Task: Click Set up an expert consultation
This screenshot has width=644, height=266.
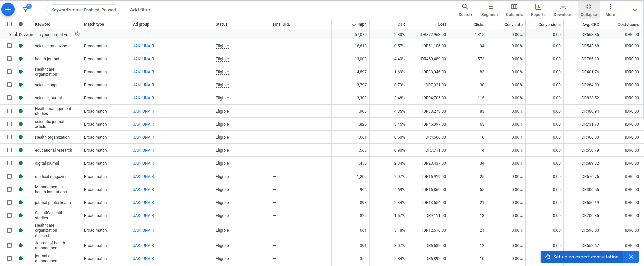Action: pyautogui.click(x=582, y=257)
